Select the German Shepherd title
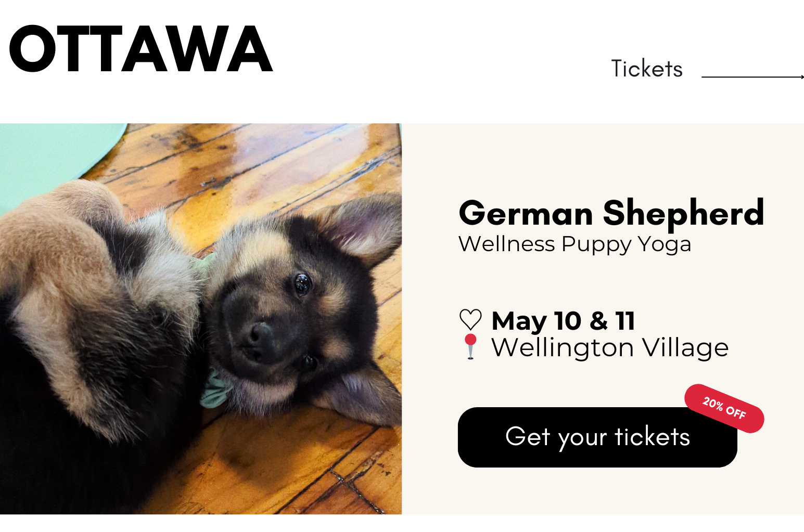The width and height of the screenshot is (804, 532). (x=611, y=213)
